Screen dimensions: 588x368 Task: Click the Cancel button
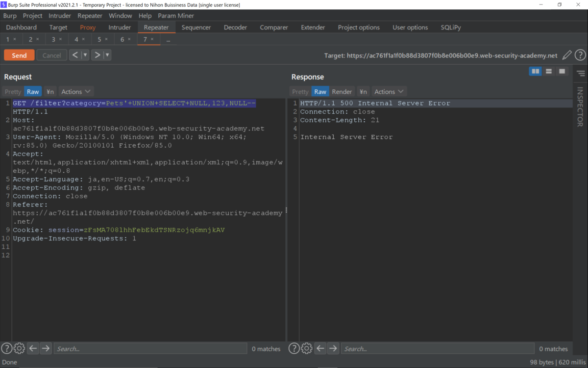51,55
